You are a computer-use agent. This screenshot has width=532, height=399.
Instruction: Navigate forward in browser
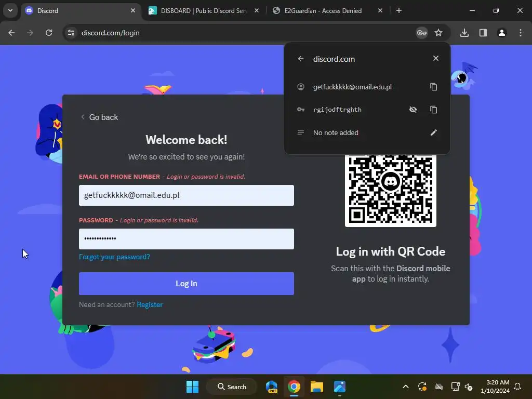pos(30,33)
